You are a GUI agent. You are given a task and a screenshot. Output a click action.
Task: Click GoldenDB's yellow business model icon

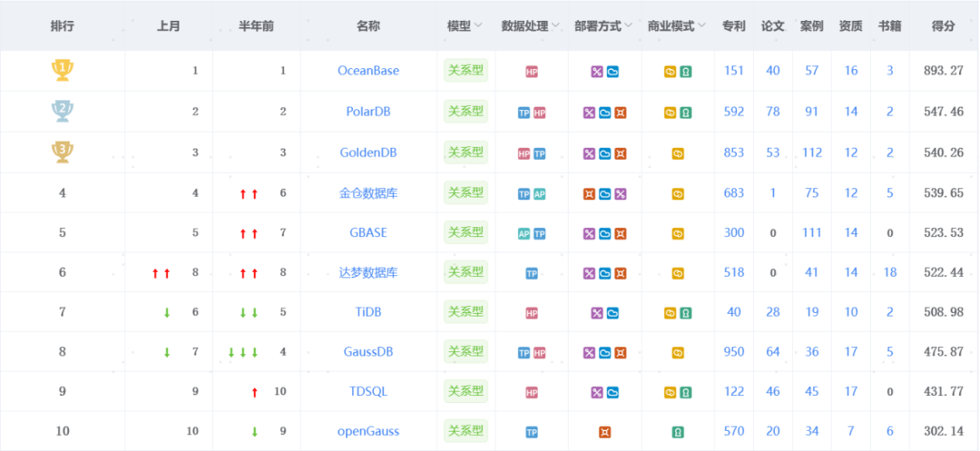[x=678, y=153]
